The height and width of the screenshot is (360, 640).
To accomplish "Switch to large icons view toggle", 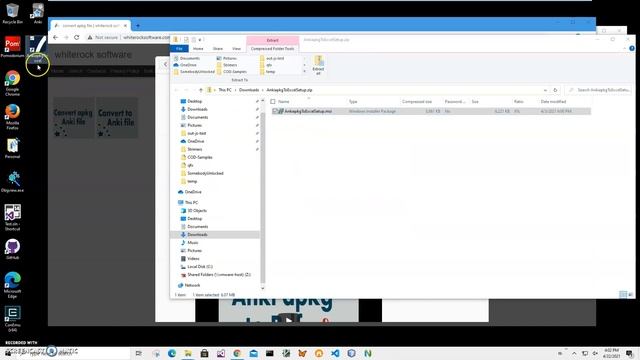I will pyautogui.click(x=631, y=294).
